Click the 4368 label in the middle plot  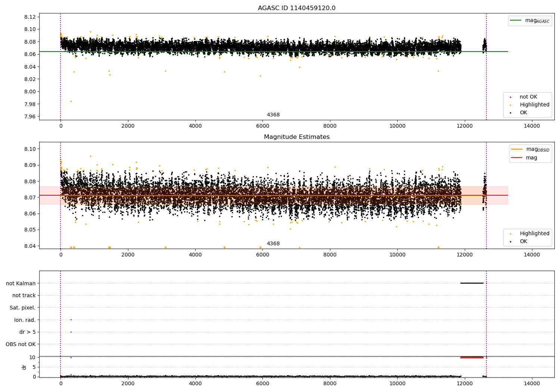[273, 244]
